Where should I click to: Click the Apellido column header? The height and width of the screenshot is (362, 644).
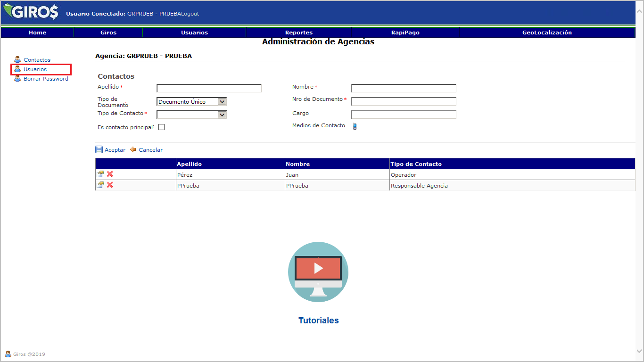230,164
